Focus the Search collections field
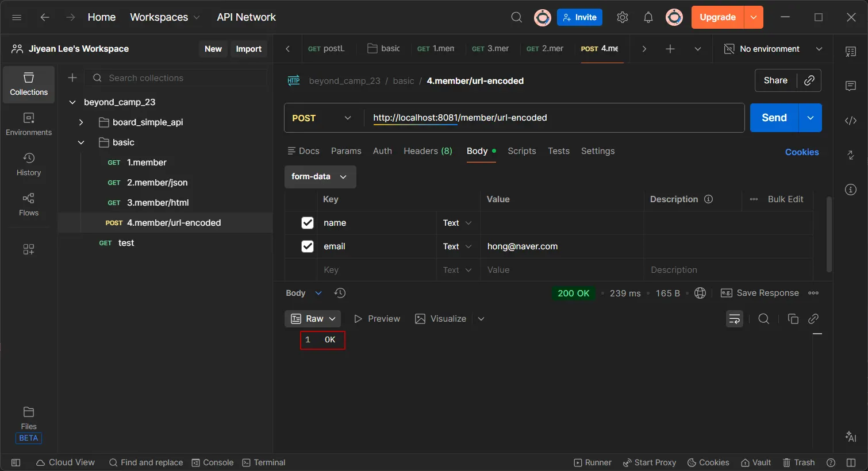868x471 pixels. 176,78
